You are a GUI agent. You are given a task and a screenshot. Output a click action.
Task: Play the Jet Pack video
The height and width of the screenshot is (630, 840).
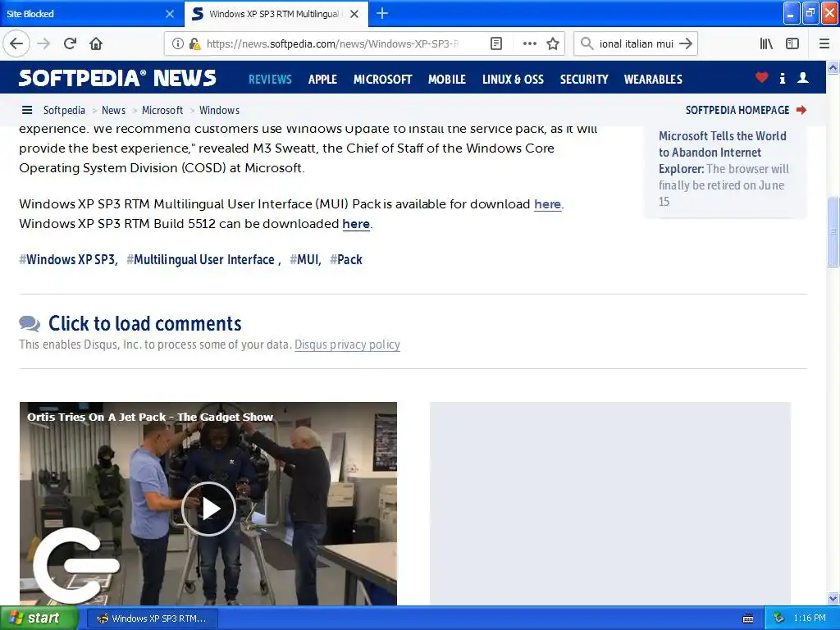pos(208,509)
